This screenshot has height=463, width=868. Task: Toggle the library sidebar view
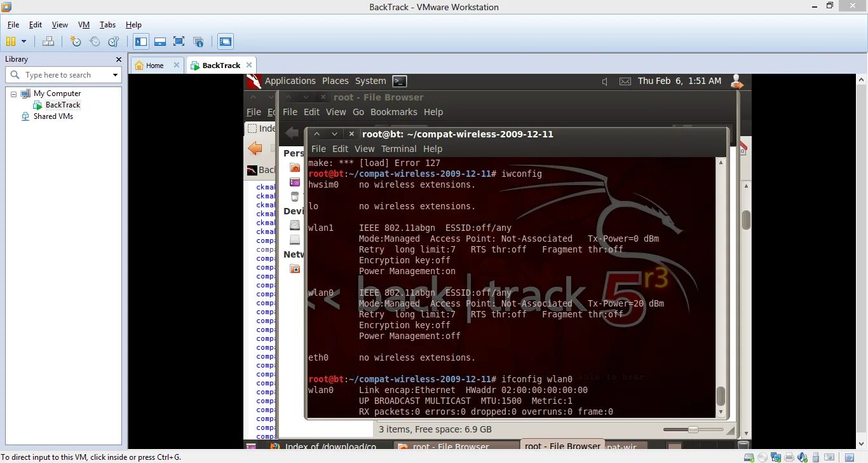(141, 41)
